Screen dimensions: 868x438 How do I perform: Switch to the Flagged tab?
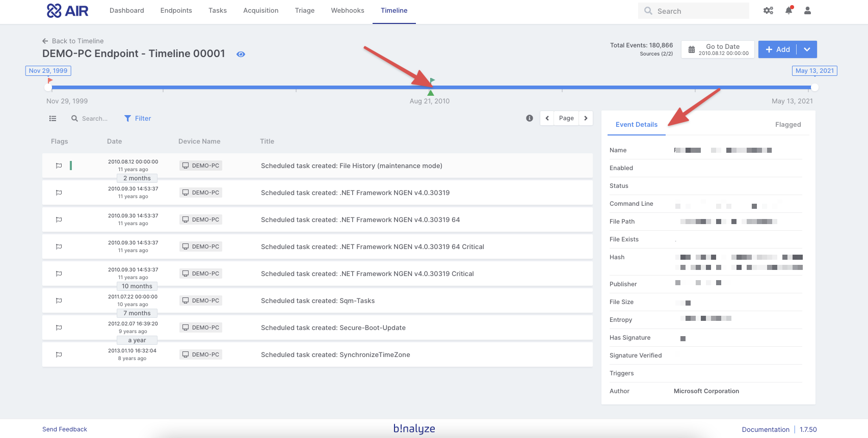pyautogui.click(x=787, y=125)
